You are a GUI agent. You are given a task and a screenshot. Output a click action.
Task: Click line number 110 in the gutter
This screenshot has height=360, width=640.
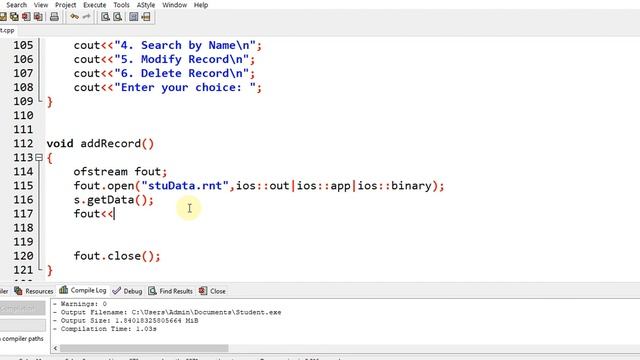coord(23,116)
